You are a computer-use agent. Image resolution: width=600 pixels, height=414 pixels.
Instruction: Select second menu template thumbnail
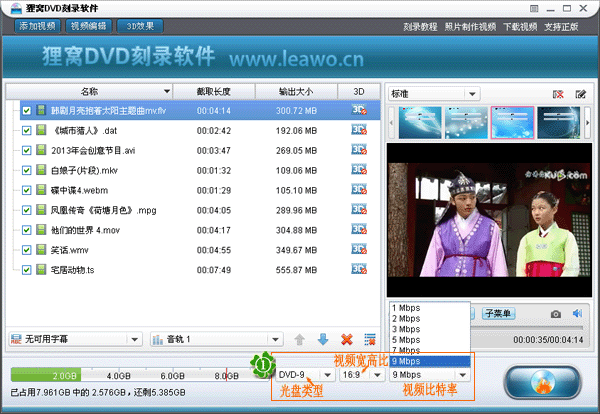click(466, 122)
